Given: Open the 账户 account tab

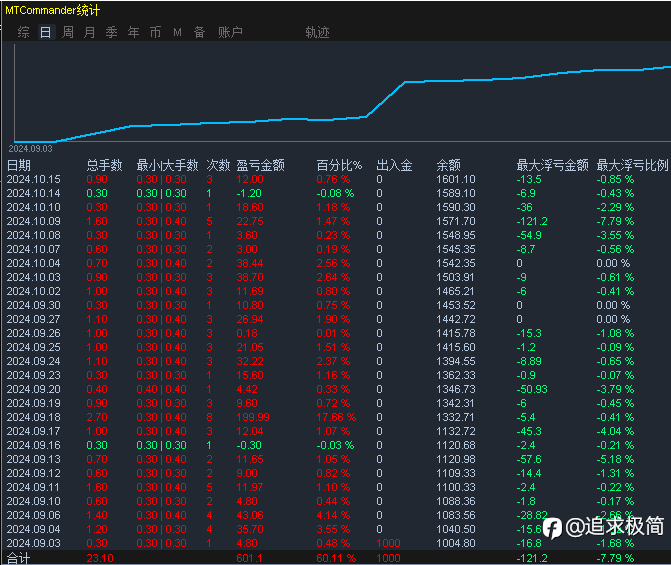Looking at the screenshot, I should click(x=230, y=32).
